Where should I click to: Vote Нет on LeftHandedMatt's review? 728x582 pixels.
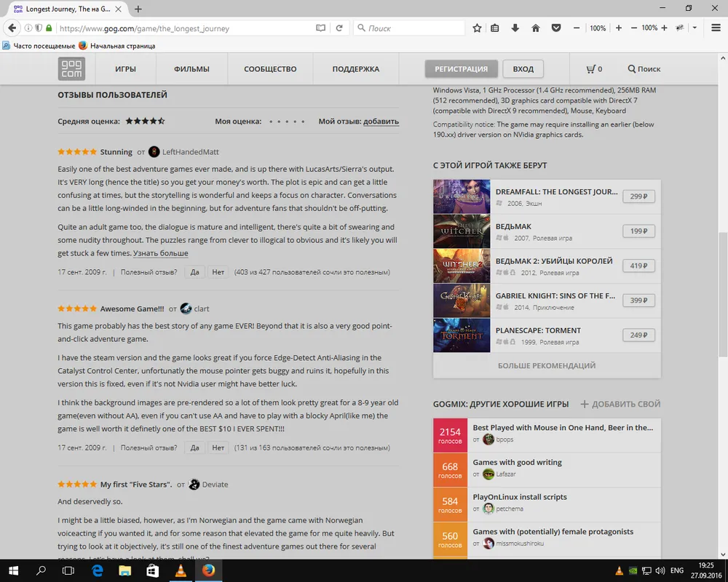(x=218, y=272)
